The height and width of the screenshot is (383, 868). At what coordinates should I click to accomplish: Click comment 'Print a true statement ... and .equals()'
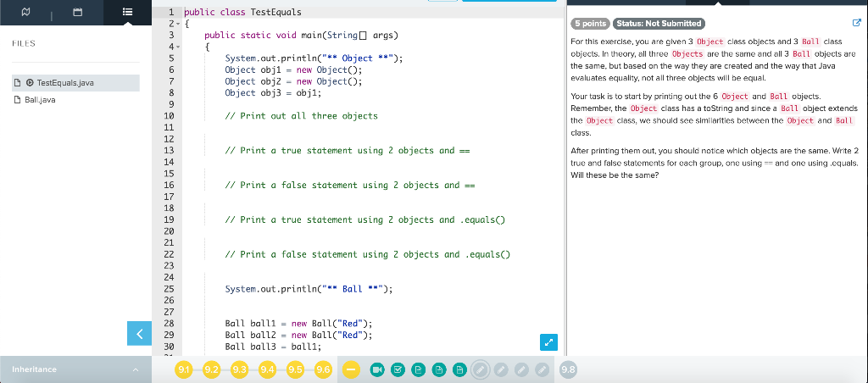(x=365, y=219)
